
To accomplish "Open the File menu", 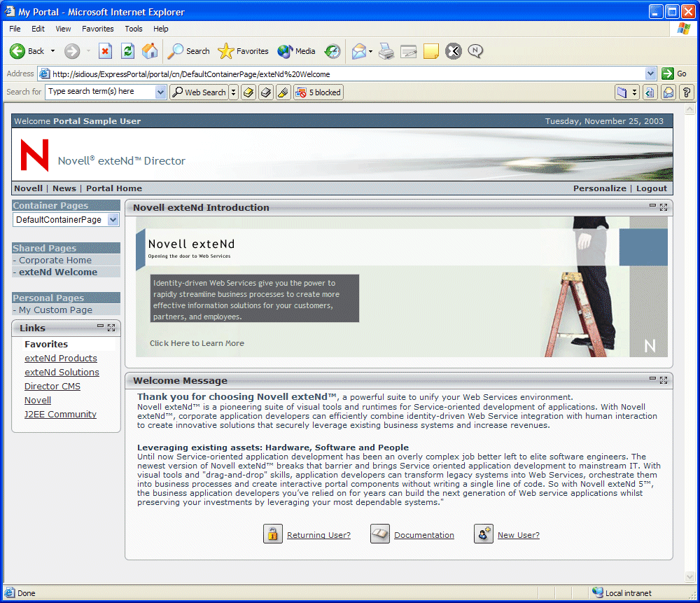I will pyautogui.click(x=15, y=29).
